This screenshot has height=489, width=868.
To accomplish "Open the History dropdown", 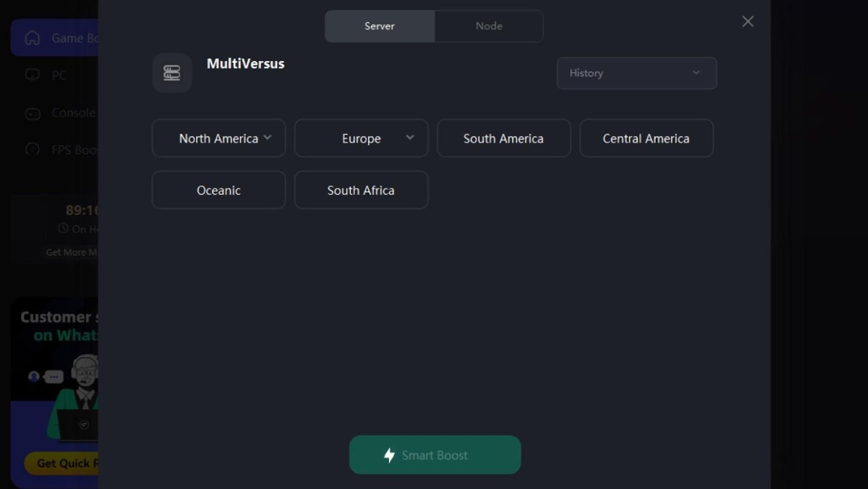I will click(636, 73).
